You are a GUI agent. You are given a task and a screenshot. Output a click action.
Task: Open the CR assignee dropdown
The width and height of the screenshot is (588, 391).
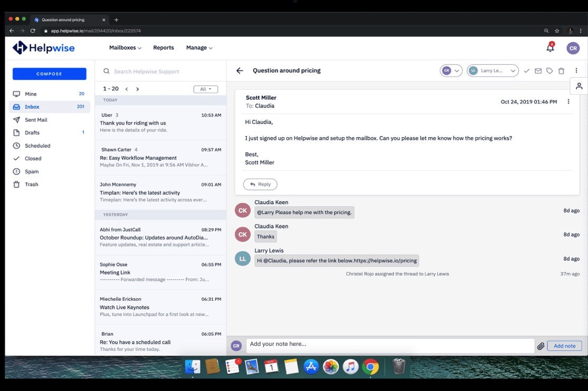tap(451, 71)
